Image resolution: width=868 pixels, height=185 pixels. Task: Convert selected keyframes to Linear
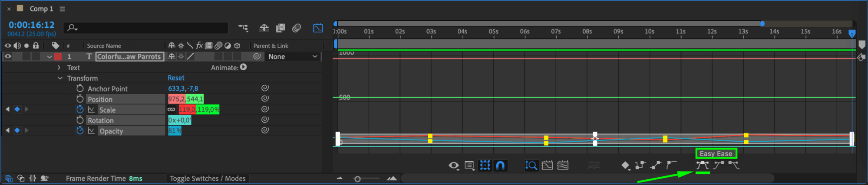[x=656, y=165]
